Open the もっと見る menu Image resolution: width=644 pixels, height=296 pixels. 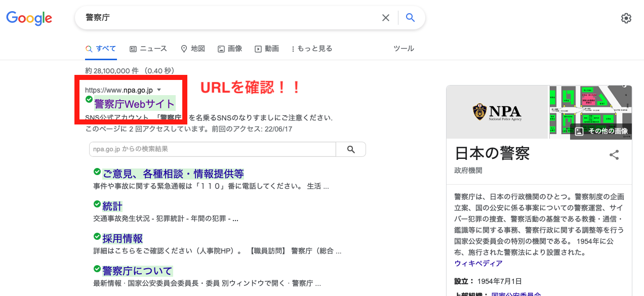point(312,49)
